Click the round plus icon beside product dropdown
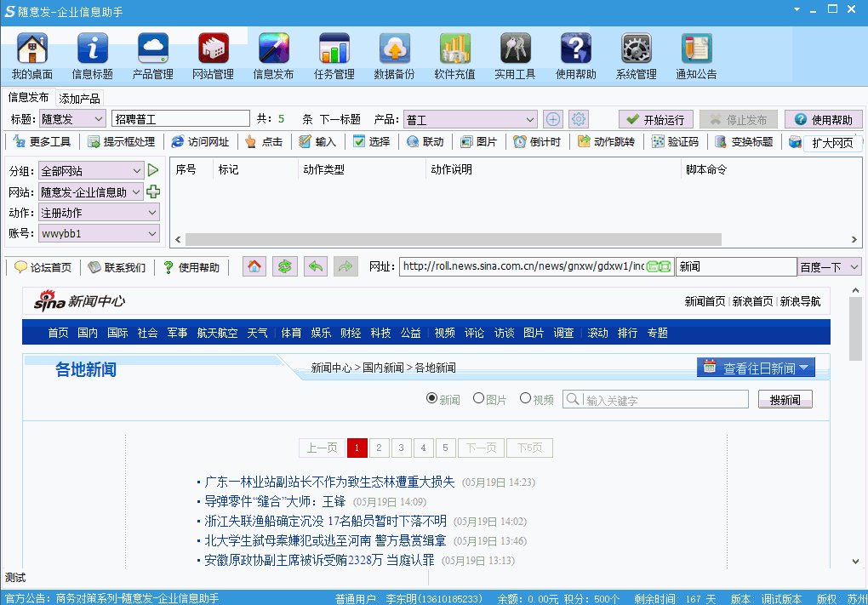Viewport: 868px width, 605px height. coord(553,119)
